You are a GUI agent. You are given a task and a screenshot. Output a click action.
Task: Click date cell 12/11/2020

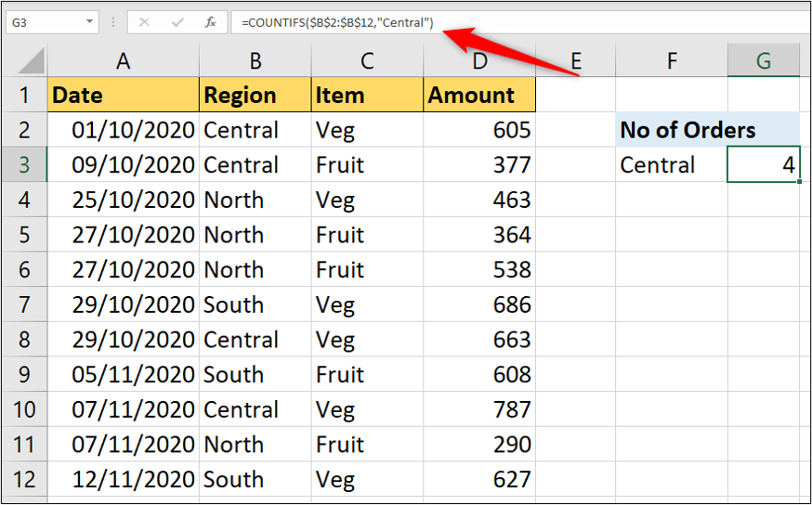coord(124,479)
